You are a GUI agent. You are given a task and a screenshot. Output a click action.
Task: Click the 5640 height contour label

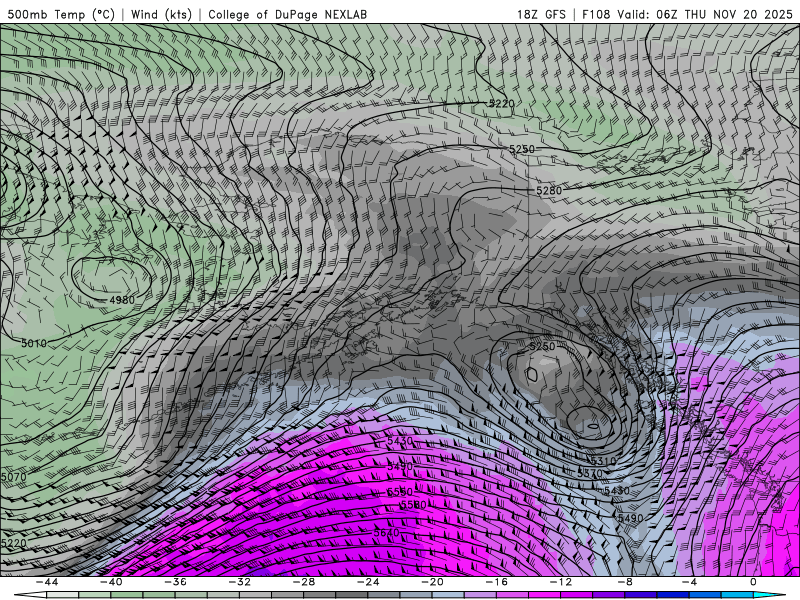pos(386,533)
